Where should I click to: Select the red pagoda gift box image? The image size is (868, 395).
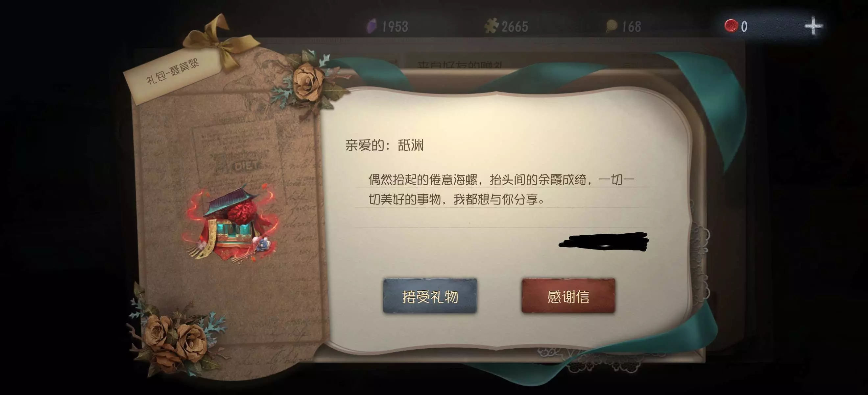click(x=231, y=223)
